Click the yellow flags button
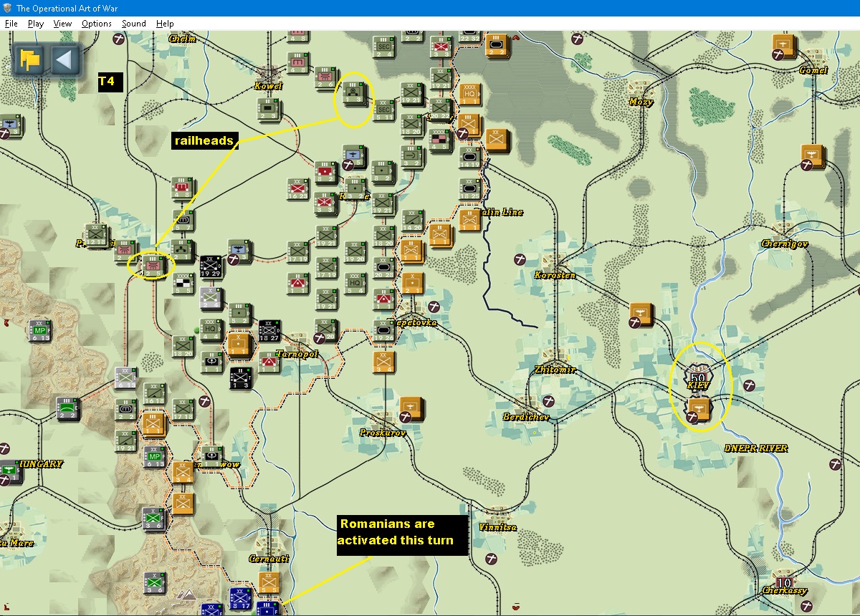This screenshot has height=616, width=860. [x=30, y=59]
